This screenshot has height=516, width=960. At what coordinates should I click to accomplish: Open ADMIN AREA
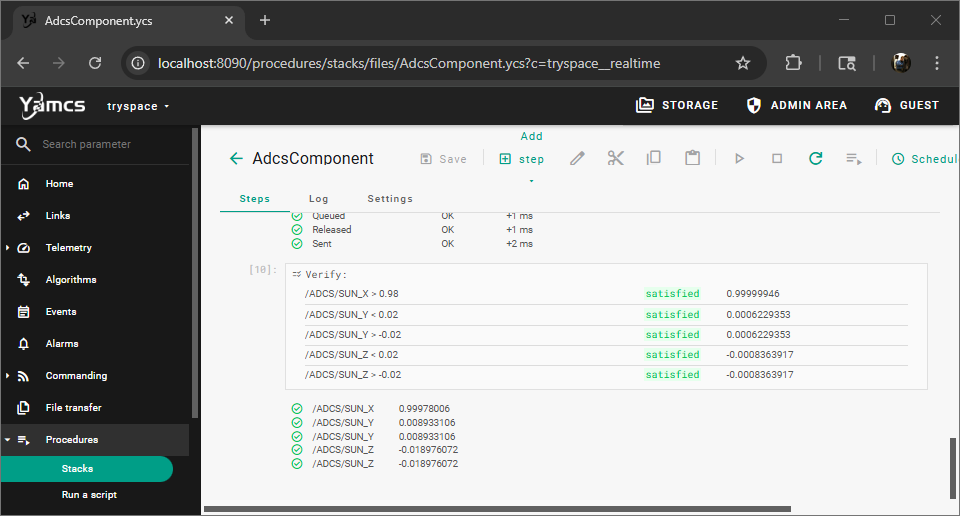(x=797, y=105)
